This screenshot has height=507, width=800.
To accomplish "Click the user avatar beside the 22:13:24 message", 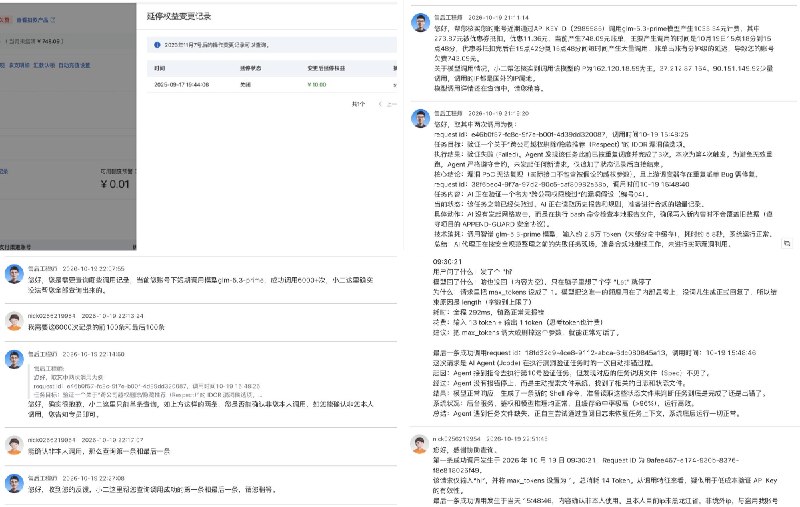I will click(14, 321).
